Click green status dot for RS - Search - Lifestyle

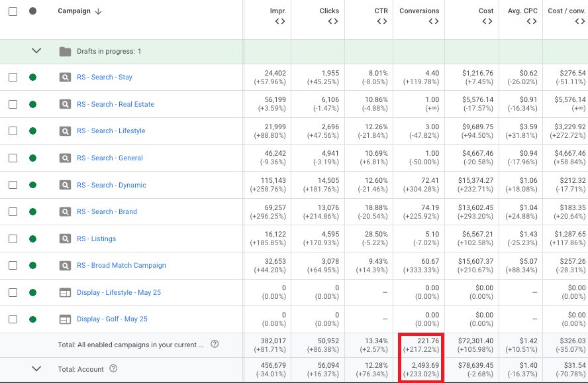[x=33, y=131]
